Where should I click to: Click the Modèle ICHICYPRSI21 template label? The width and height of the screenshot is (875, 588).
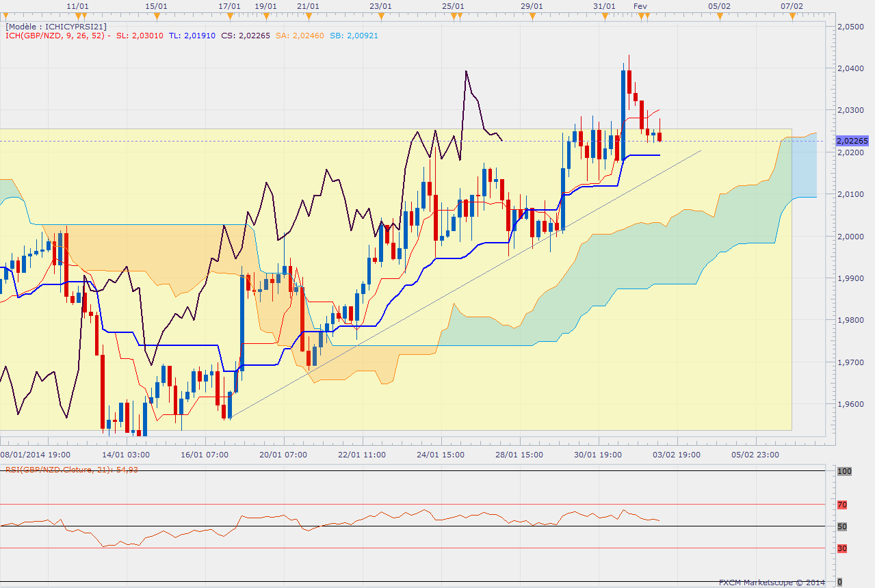(x=55, y=27)
